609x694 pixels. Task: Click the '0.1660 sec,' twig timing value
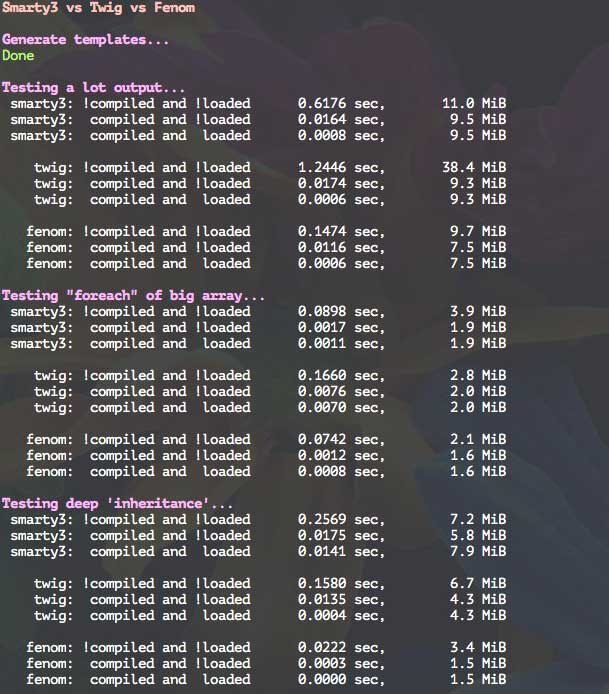[341, 375]
